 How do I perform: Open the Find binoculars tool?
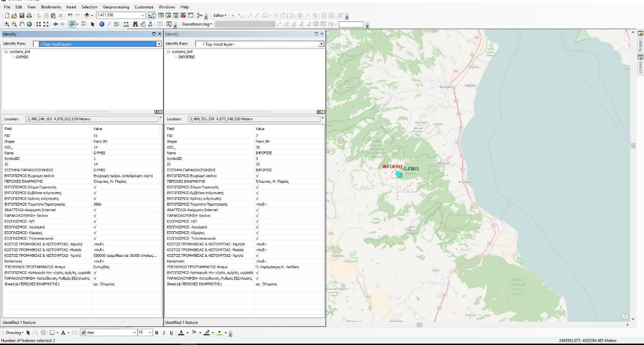pos(135,24)
